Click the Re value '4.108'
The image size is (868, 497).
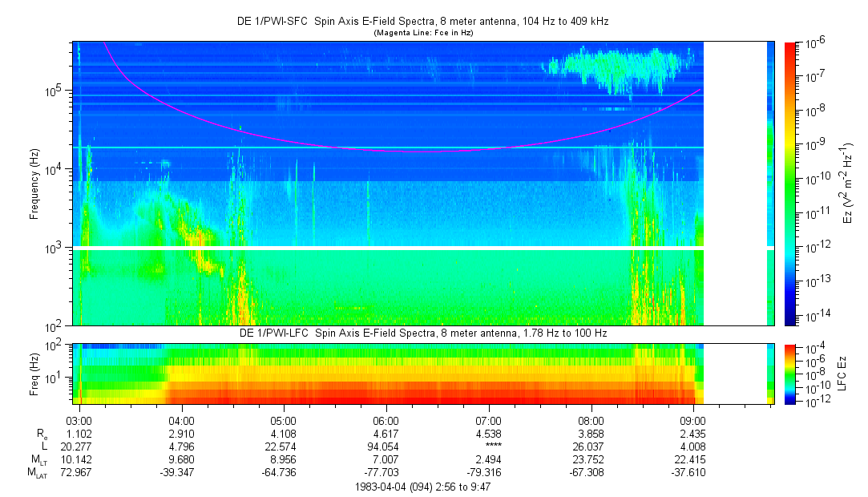(285, 434)
